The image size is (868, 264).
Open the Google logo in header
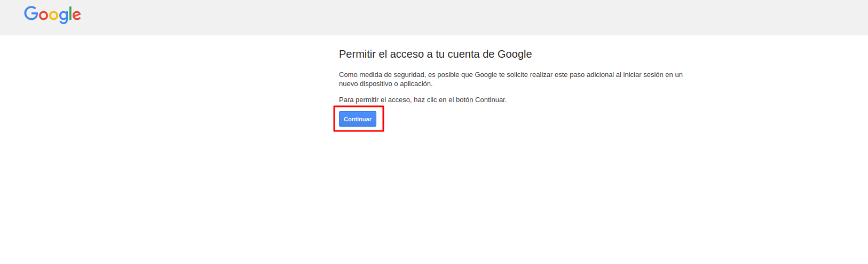[52, 15]
